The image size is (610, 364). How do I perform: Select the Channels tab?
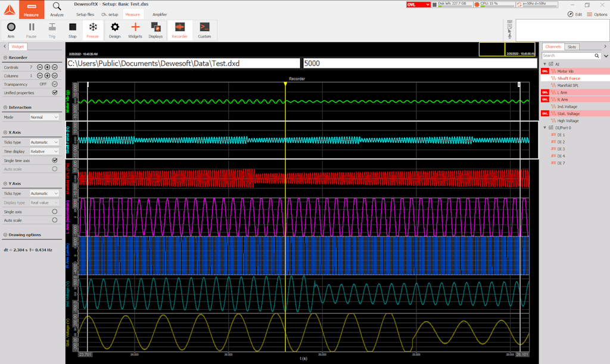(553, 46)
